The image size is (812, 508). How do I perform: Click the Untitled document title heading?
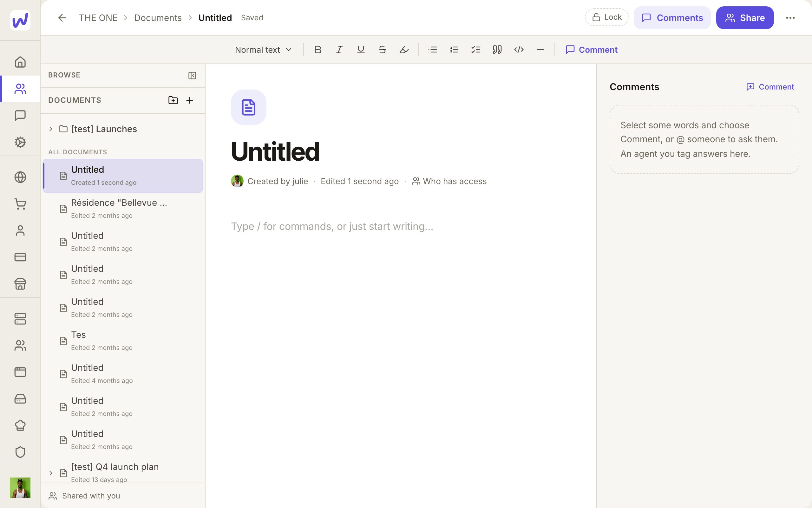275,151
